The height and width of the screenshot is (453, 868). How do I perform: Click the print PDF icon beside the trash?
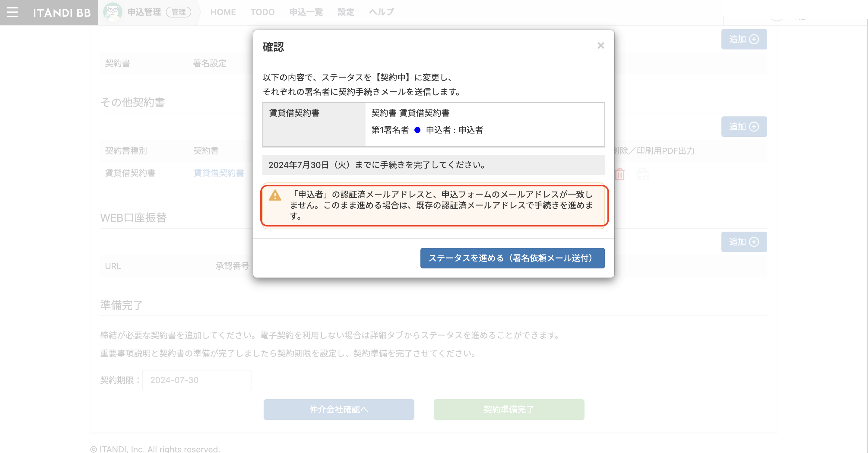coord(643,174)
